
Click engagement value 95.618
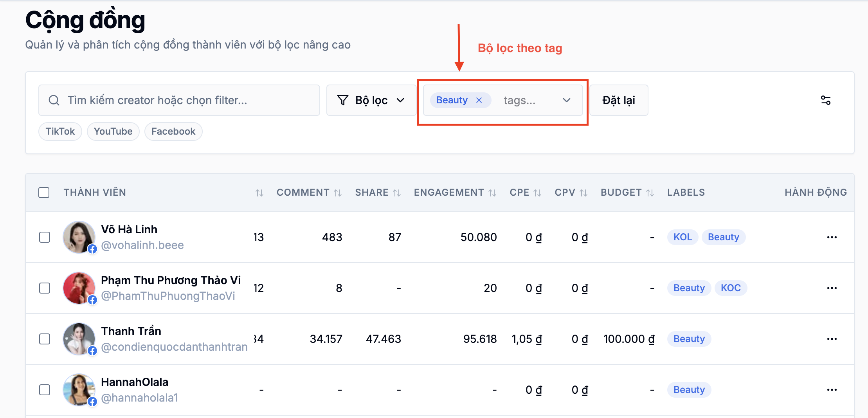click(480, 339)
